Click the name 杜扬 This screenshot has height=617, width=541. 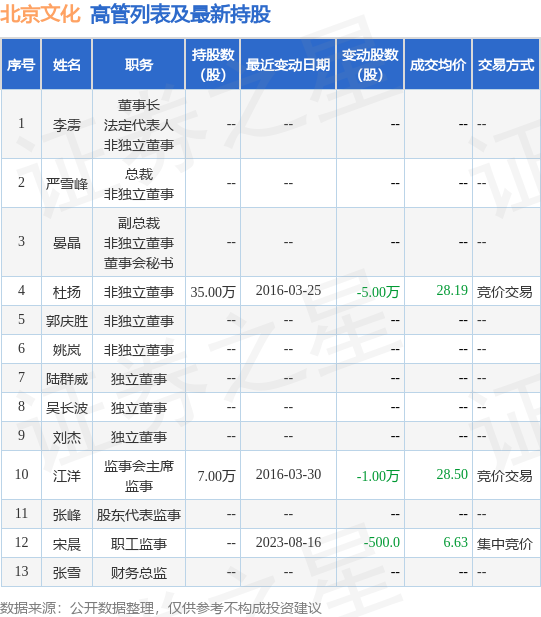point(67,292)
